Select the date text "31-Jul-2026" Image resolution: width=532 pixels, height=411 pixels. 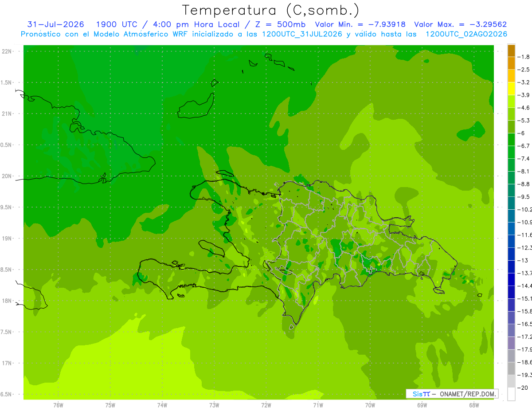(x=55, y=24)
